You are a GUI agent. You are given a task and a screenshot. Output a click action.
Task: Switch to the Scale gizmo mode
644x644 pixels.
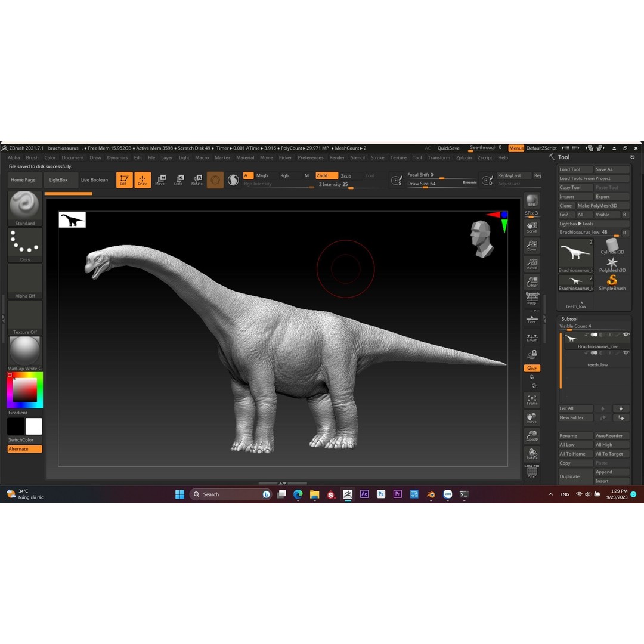click(179, 180)
